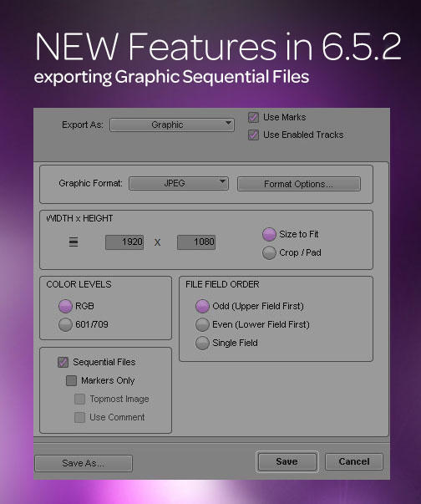Uncheck Use Enabled Tracks checkbox

[x=253, y=135]
